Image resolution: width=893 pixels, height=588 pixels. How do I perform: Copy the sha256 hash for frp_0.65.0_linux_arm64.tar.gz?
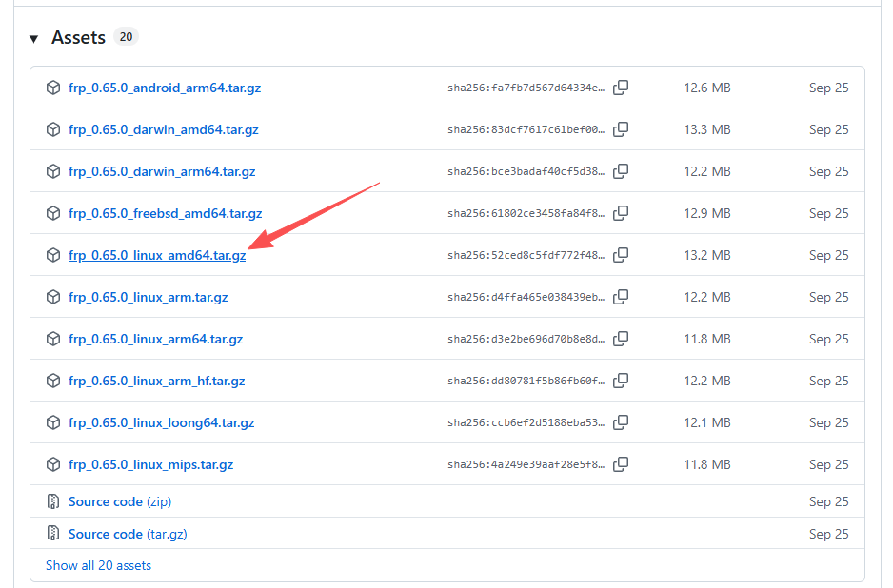pos(621,339)
